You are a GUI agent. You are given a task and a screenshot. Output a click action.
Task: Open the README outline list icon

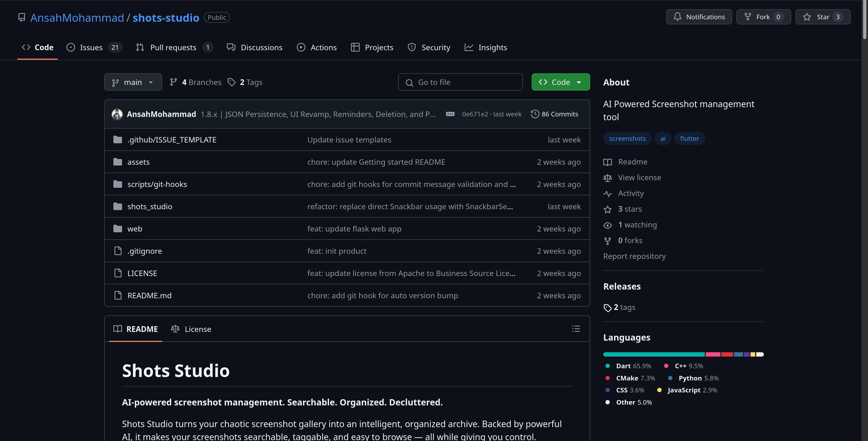[576, 329]
